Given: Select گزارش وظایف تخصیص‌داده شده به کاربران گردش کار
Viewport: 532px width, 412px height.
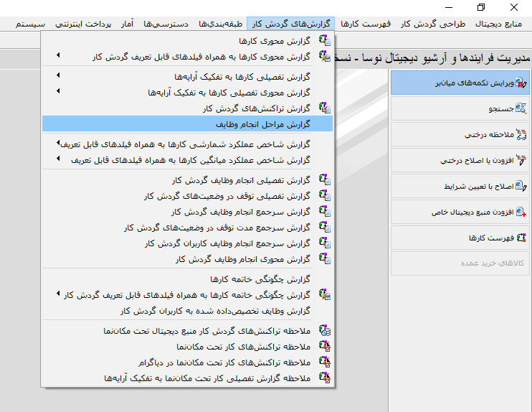Looking at the screenshot, I should click(x=215, y=311).
